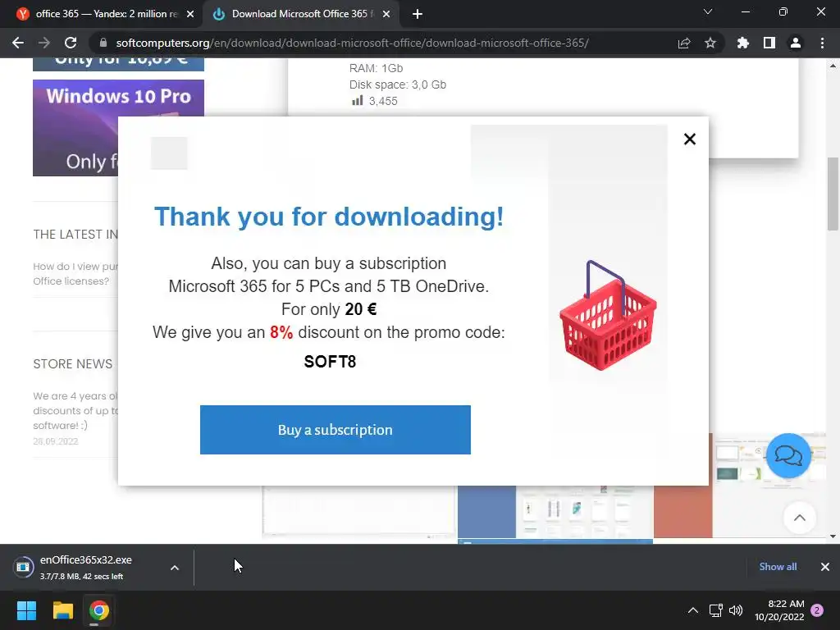The width and height of the screenshot is (840, 630).
Task: Open the Chrome three-dot menu
Action: 822,43
